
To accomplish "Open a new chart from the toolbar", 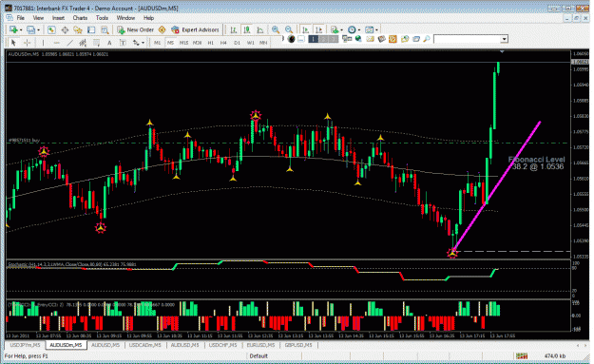I will pos(13,29).
